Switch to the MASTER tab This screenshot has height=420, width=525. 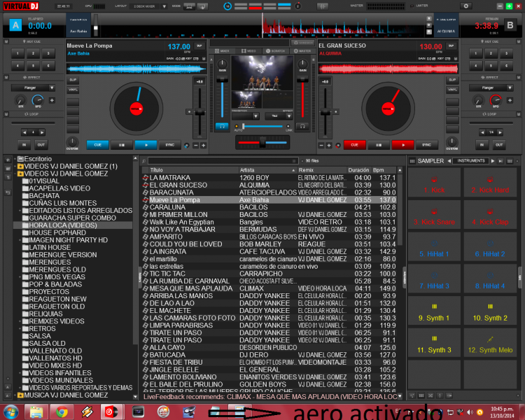[x=302, y=51]
